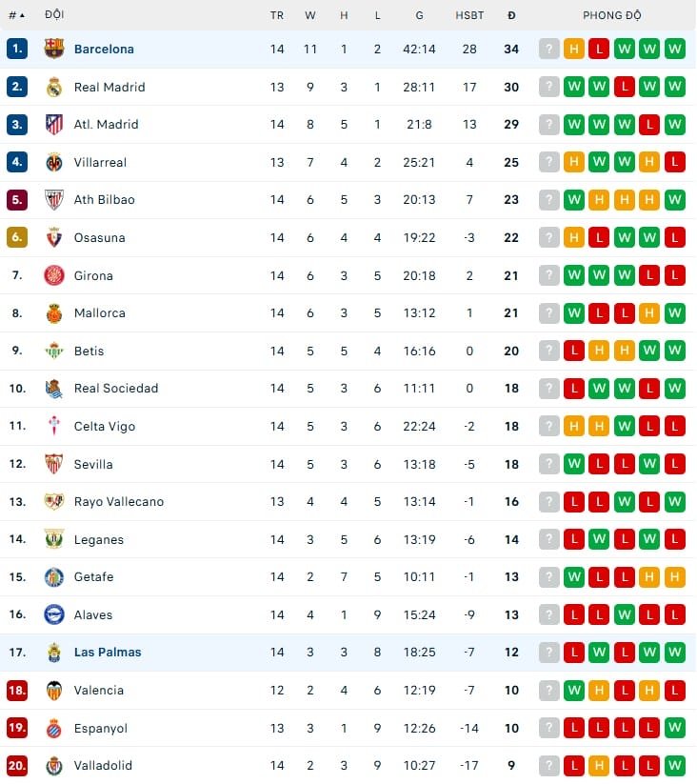The width and height of the screenshot is (697, 784).
Task: Click the Sevilla crest icon
Action: 54,464
